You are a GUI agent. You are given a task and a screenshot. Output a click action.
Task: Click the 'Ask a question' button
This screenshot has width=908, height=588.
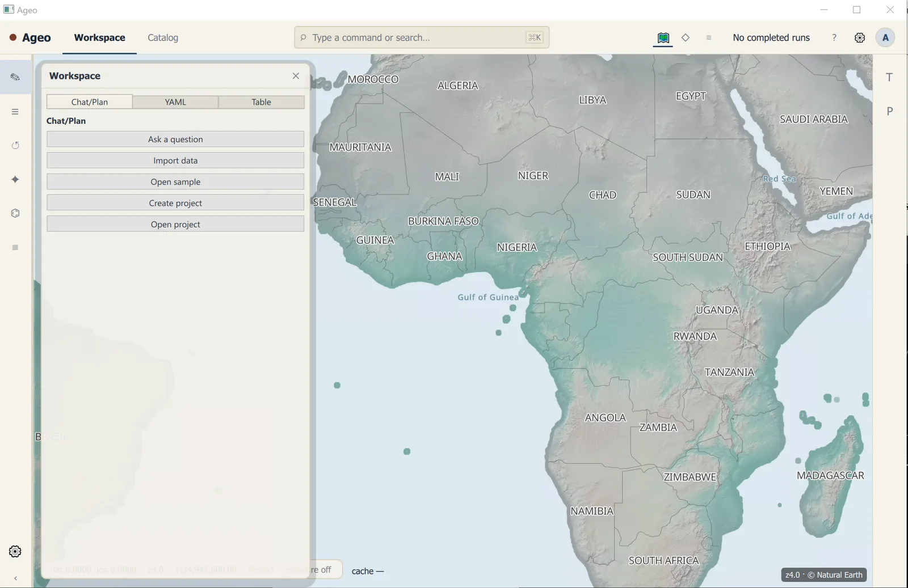(175, 139)
